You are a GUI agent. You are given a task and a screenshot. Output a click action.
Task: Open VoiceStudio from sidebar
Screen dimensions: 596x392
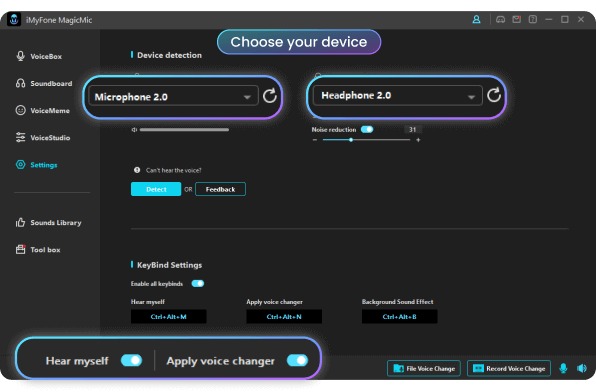(x=43, y=138)
